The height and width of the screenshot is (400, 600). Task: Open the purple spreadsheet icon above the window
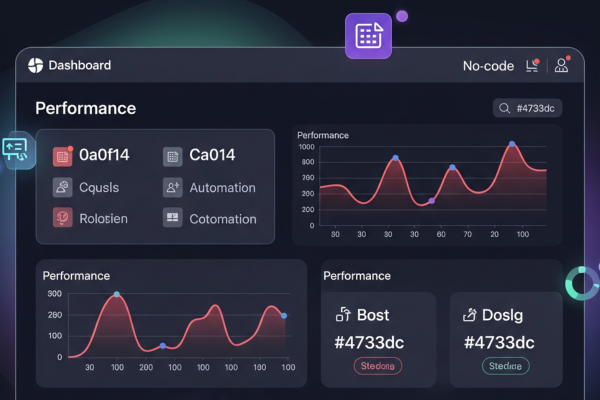pyautogui.click(x=368, y=36)
